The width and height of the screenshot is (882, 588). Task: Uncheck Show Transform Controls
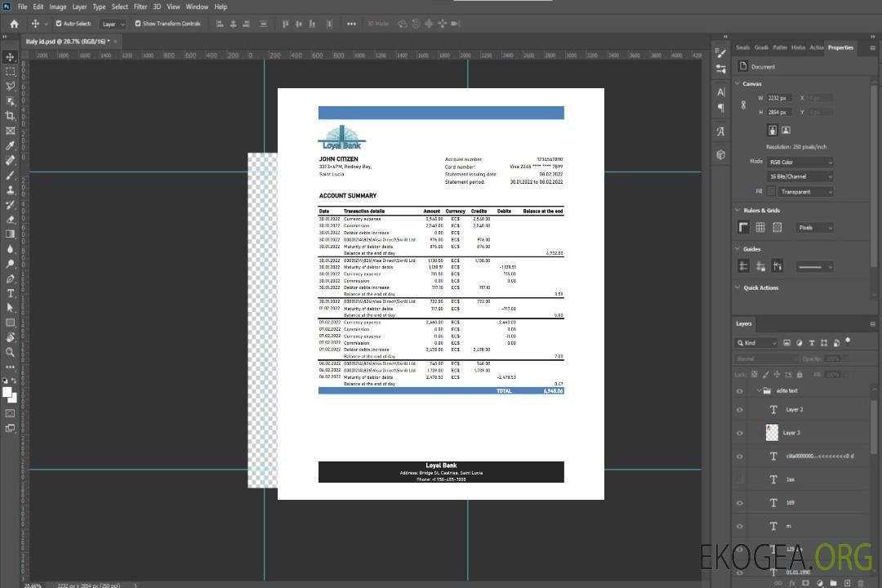coord(138,24)
